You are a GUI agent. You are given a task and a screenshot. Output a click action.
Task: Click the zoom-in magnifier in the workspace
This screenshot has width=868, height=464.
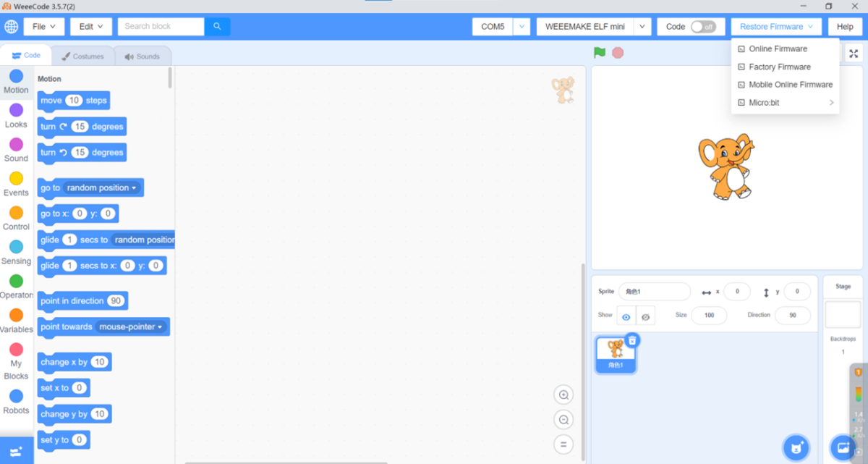[563, 395]
